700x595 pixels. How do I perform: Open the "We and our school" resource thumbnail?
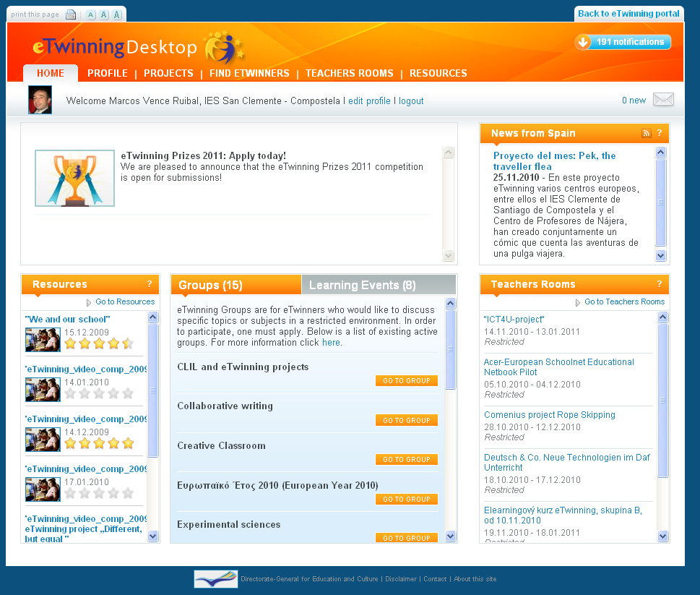click(43, 340)
